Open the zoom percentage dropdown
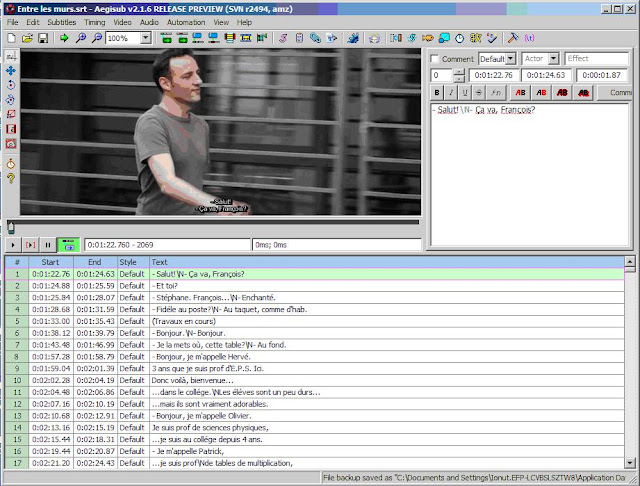This screenshot has width=640, height=486. [146, 38]
